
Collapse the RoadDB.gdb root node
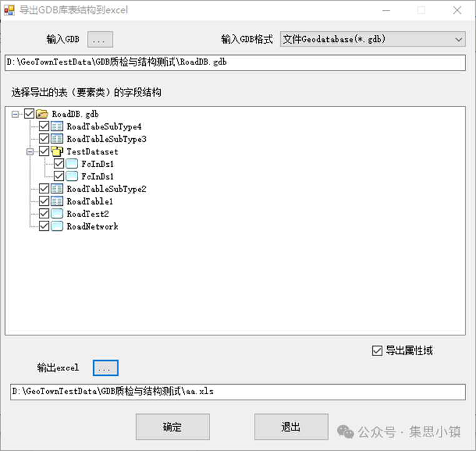pyautogui.click(x=15, y=114)
